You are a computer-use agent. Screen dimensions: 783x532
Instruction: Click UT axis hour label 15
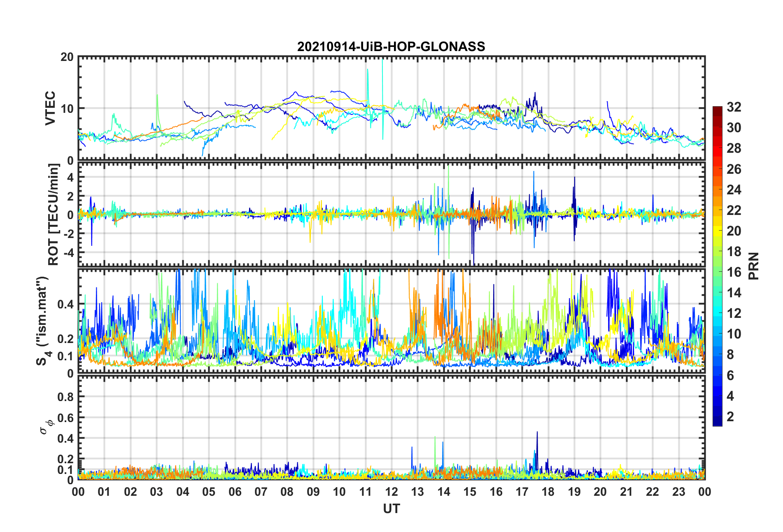pyautogui.click(x=470, y=492)
